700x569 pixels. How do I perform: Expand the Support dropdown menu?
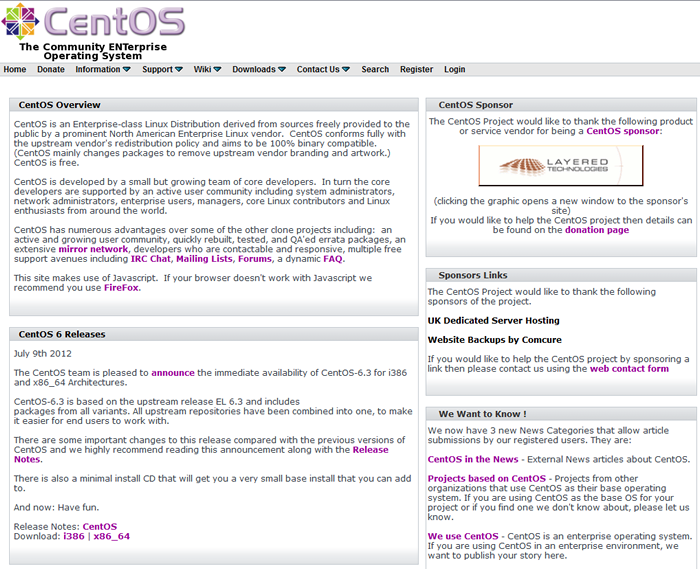tap(162, 69)
